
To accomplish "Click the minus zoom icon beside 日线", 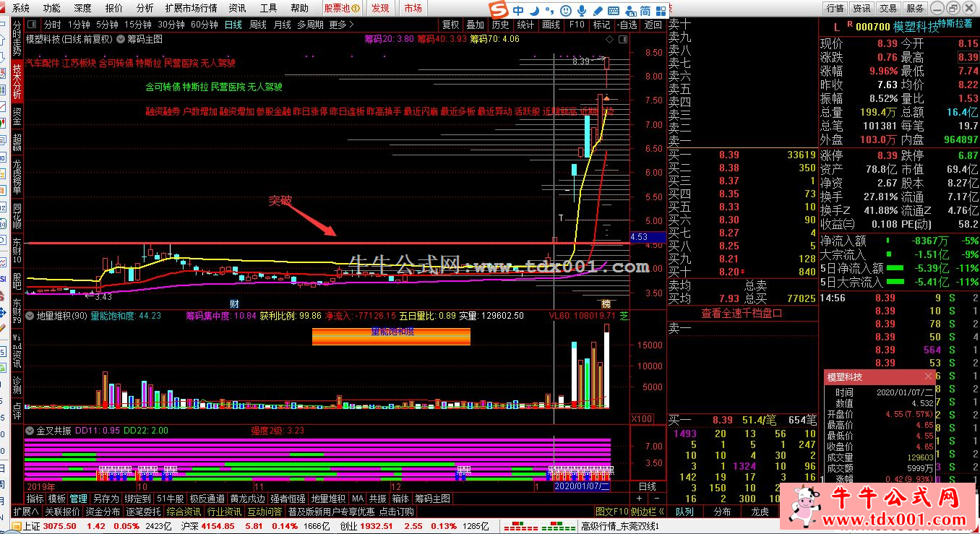I will coord(657,499).
